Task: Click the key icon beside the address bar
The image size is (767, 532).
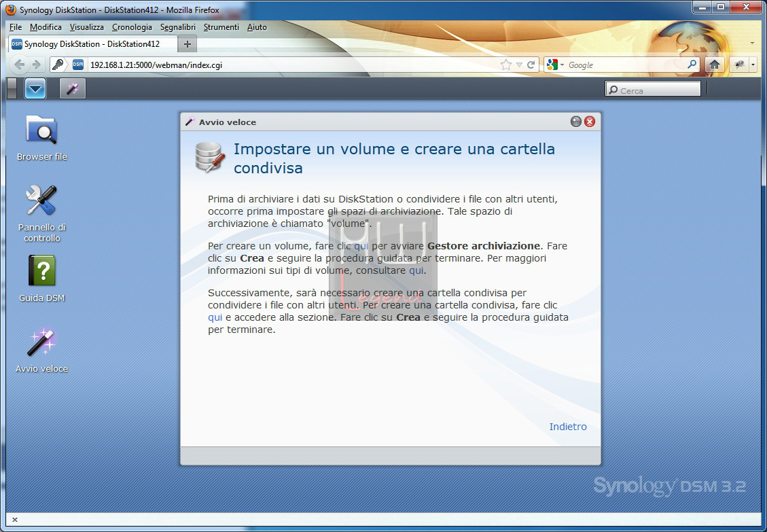Action: (x=58, y=65)
